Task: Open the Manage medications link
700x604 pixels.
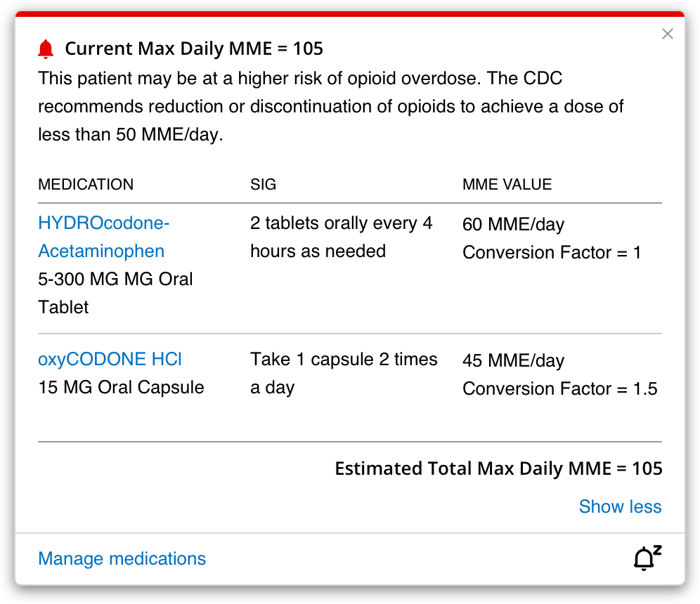Action: pyautogui.click(x=122, y=558)
